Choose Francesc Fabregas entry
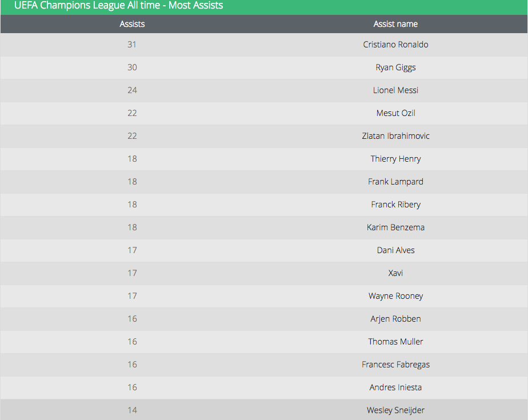This screenshot has height=420, width=528. point(395,365)
